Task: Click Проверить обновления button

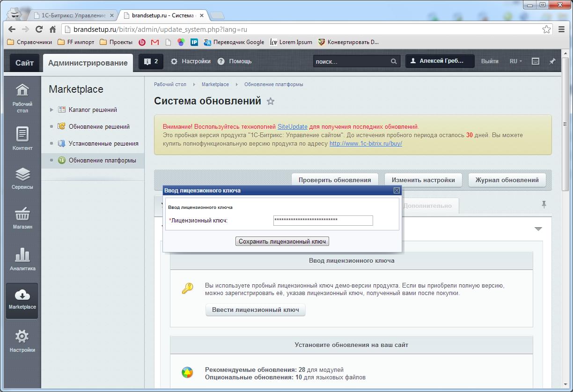Action: tap(335, 180)
